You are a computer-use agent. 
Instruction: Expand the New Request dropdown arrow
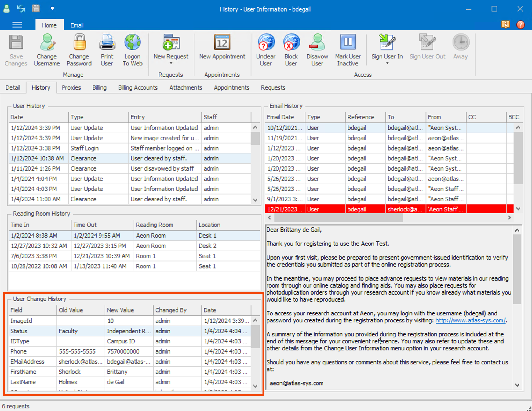pyautogui.click(x=171, y=63)
